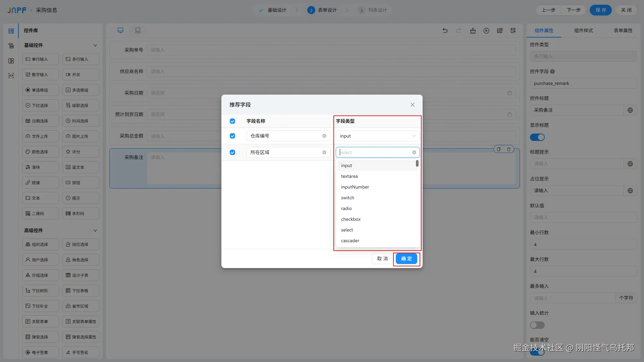The width and height of the screenshot is (644, 362).
Task: Choose the inputNumber option
Action: (x=377, y=187)
